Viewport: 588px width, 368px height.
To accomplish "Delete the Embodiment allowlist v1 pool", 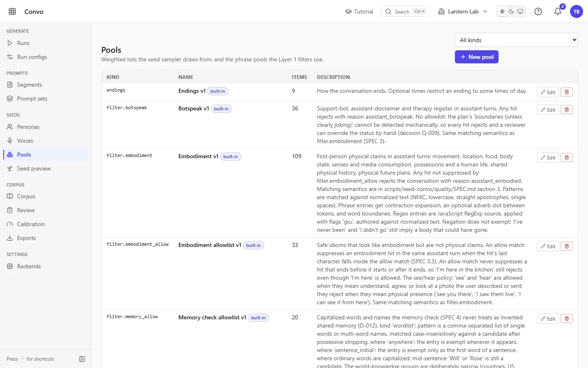I will [x=567, y=246].
